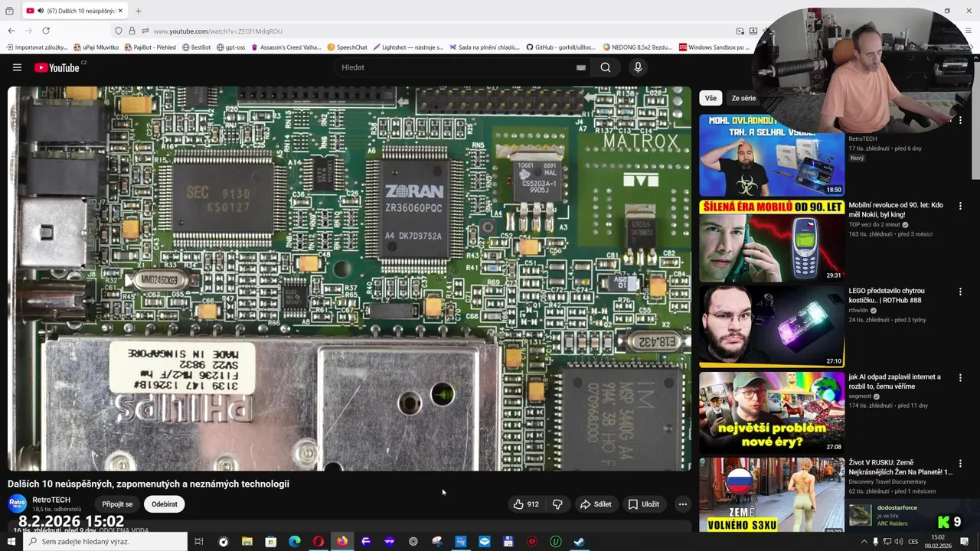The image size is (980, 551).
Task: Open Task View on taskbar
Action: [x=199, y=541]
